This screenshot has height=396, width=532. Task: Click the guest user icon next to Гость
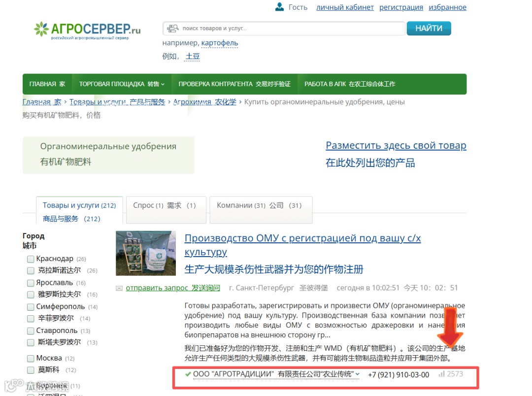280,7
